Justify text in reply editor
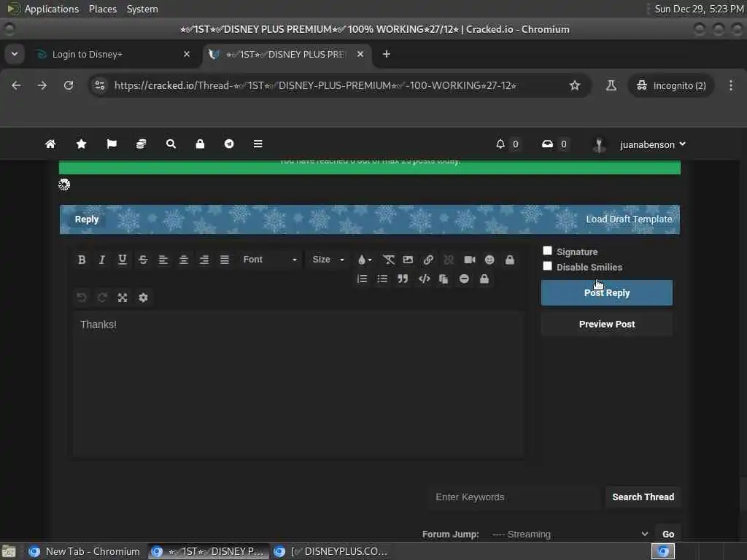Image resolution: width=747 pixels, height=560 pixels. 225,260
